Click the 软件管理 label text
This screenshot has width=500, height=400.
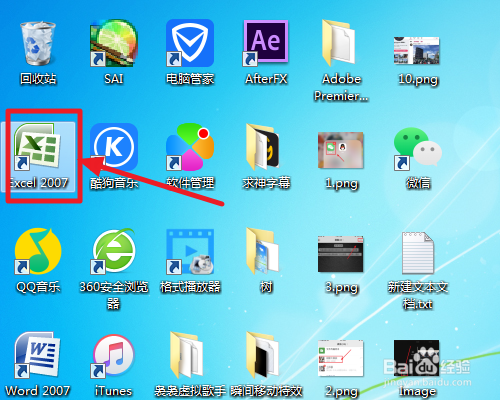[x=190, y=183]
